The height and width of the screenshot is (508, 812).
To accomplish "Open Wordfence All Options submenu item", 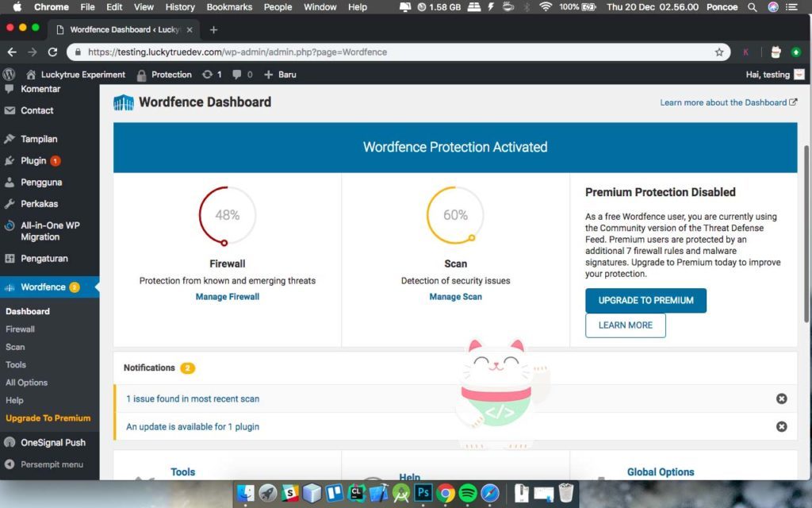I will pos(26,383).
